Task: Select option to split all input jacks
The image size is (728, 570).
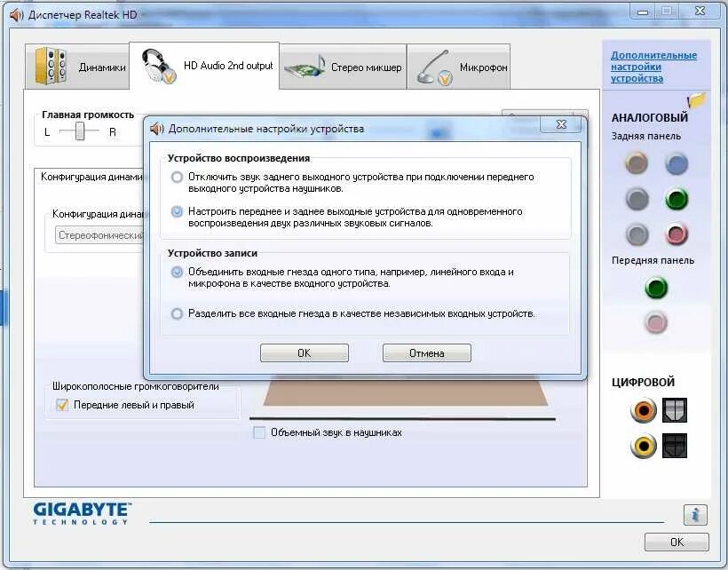Action: [177, 313]
